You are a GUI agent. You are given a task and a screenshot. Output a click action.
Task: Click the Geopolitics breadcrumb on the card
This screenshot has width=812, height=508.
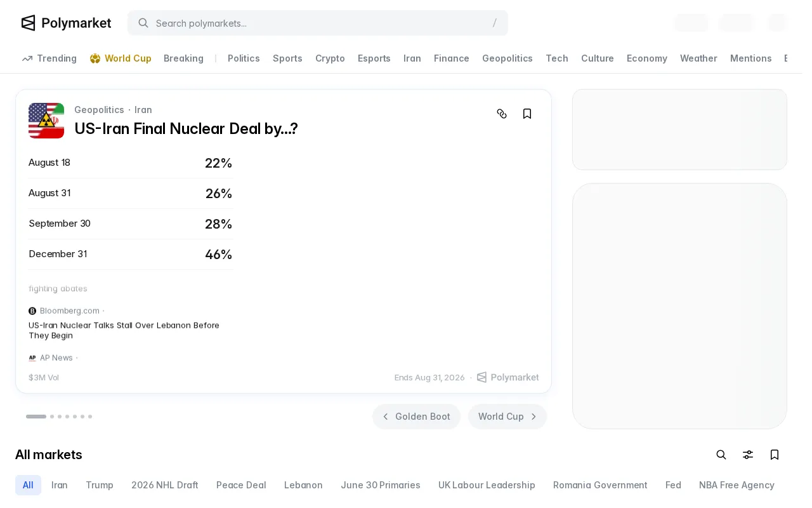point(99,110)
